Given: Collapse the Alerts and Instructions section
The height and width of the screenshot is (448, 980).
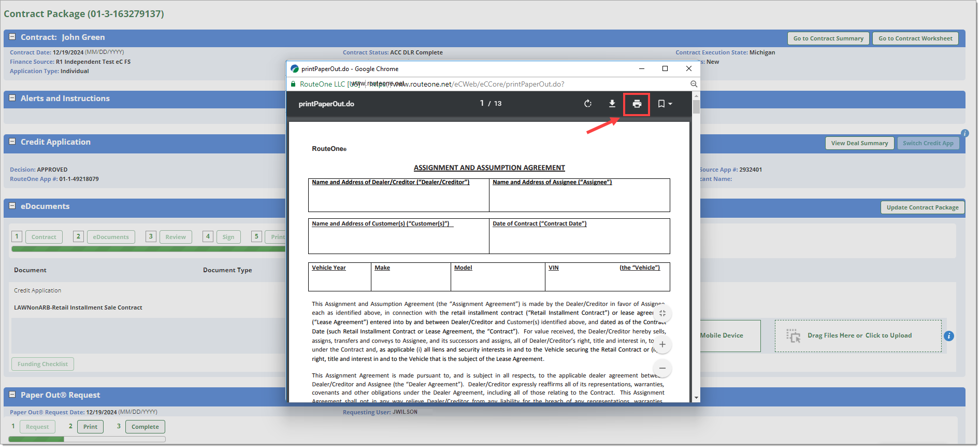Looking at the screenshot, I should 12,98.
